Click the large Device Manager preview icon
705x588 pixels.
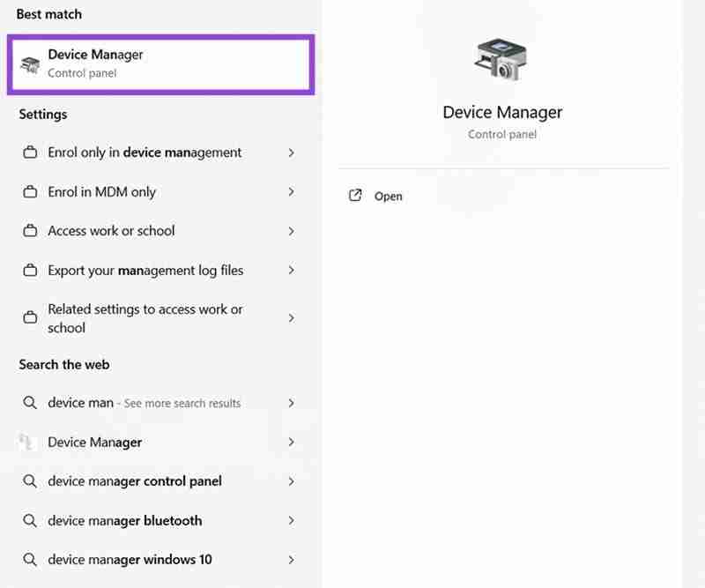(x=501, y=59)
